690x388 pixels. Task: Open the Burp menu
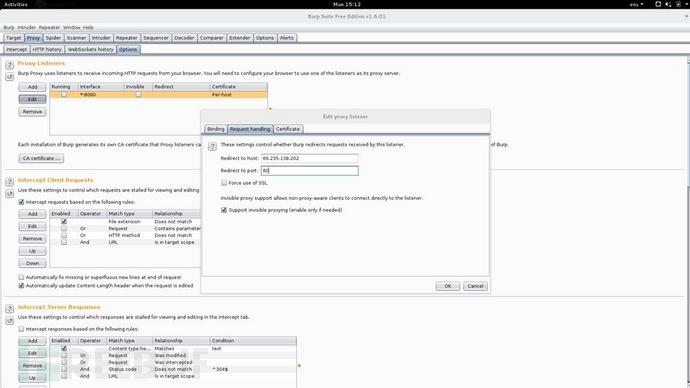point(9,27)
